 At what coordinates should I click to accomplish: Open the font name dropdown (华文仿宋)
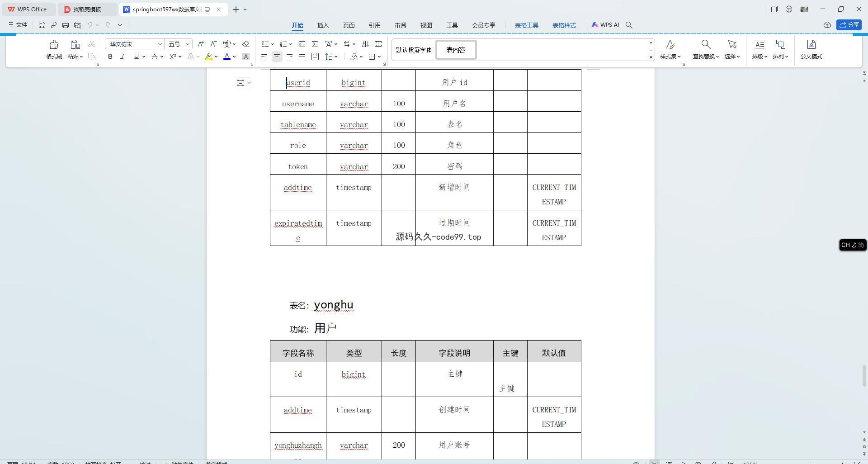(160, 44)
